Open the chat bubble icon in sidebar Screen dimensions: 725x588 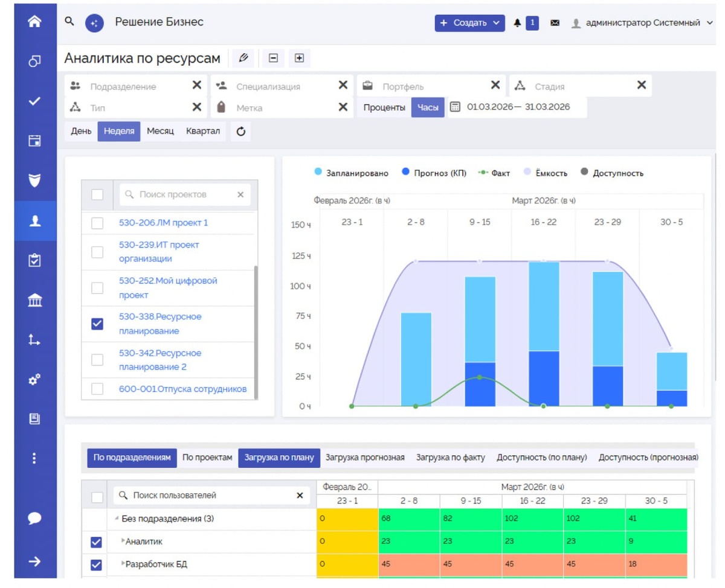click(x=34, y=518)
